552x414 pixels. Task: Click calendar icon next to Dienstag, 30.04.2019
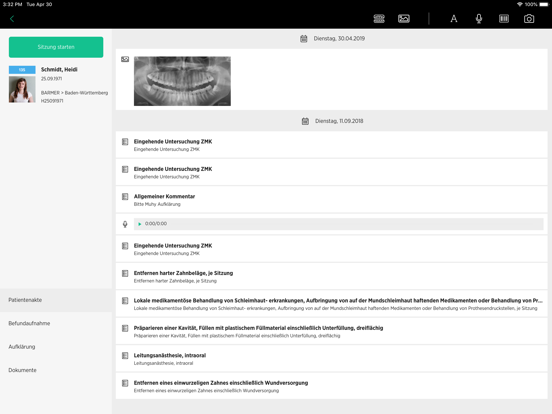tap(303, 39)
